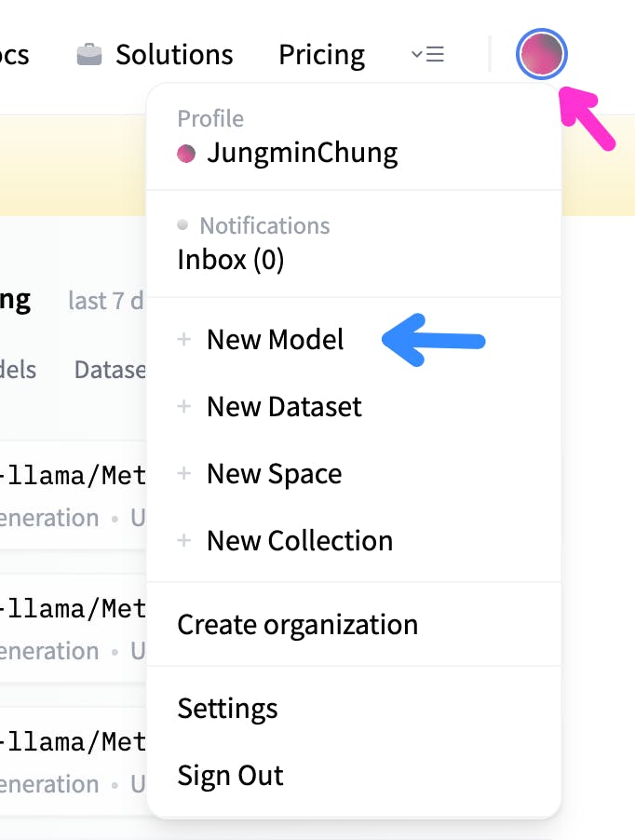Viewport: 635px width, 840px height.
Task: Go to the JungminChung profile
Action: tap(303, 154)
